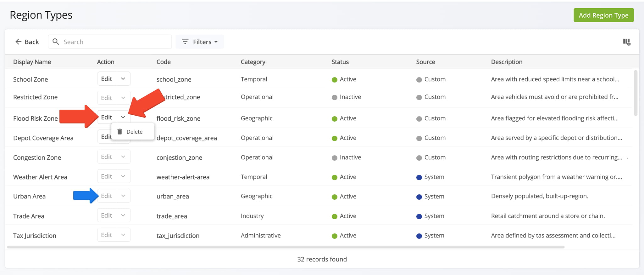Expand Tax Jurisdiction action dropdown arrow

pyautogui.click(x=123, y=235)
